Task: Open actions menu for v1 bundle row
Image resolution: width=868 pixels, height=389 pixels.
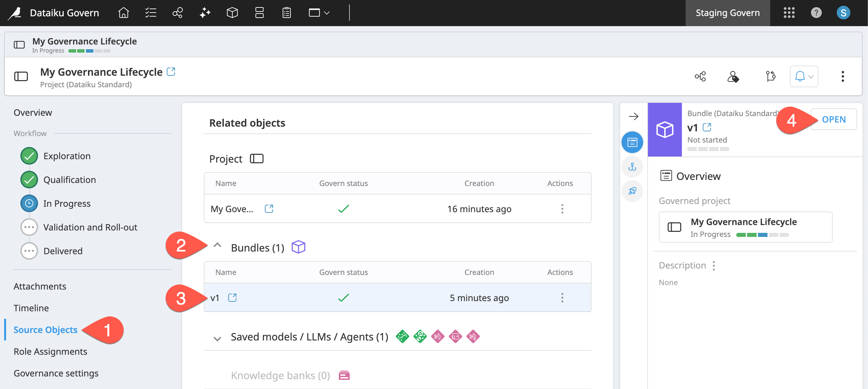Action: 562,298
